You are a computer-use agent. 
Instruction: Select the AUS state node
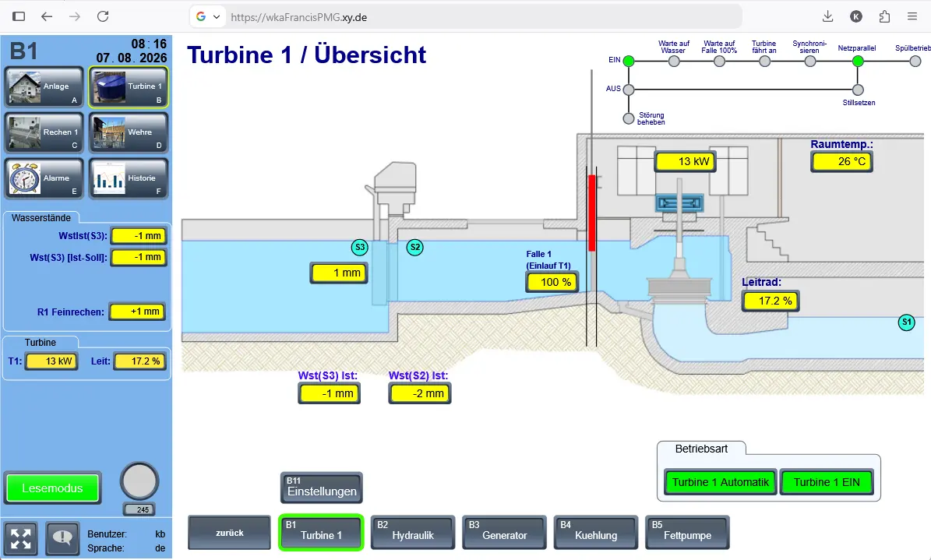629,90
